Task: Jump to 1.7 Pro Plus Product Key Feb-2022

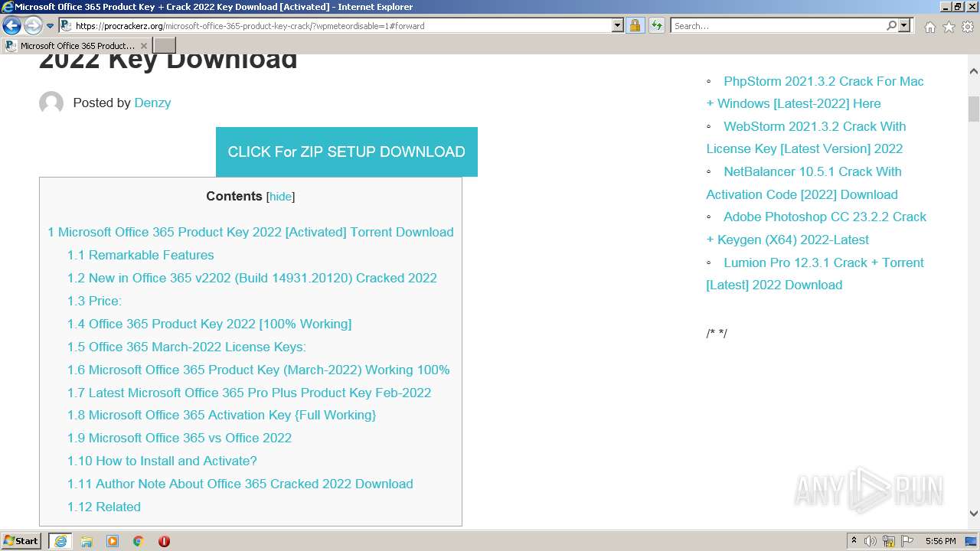Action: click(249, 393)
